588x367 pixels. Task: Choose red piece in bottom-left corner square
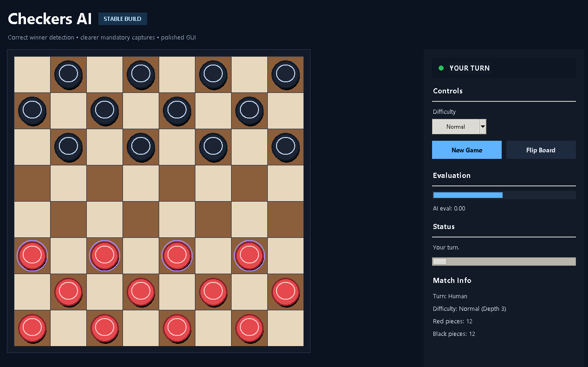(32, 328)
